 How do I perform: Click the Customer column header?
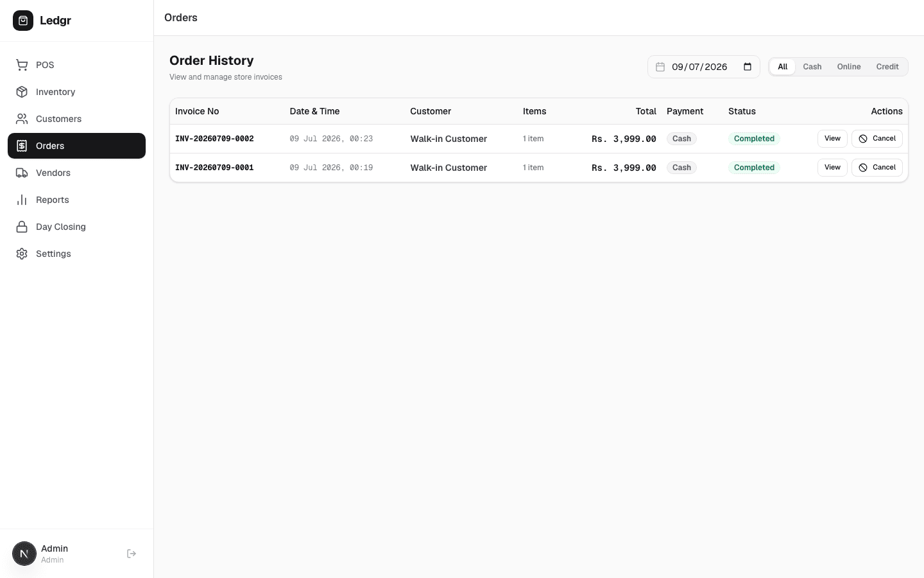coord(431,111)
